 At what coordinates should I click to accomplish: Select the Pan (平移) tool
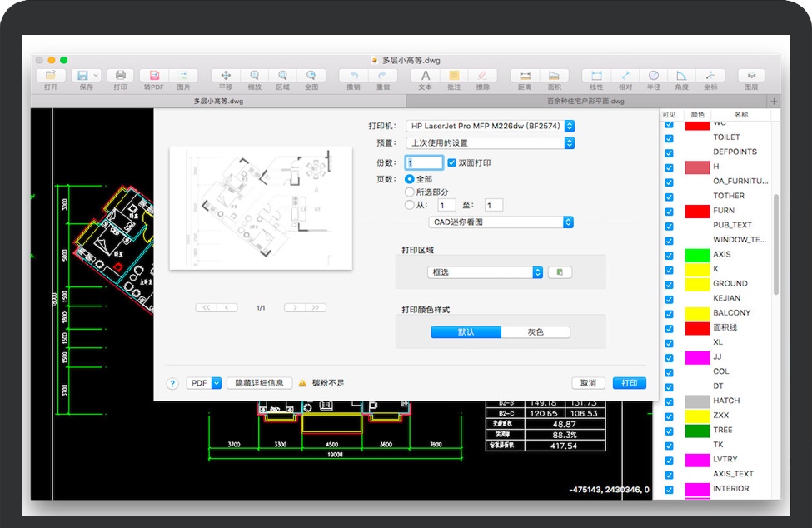click(226, 76)
